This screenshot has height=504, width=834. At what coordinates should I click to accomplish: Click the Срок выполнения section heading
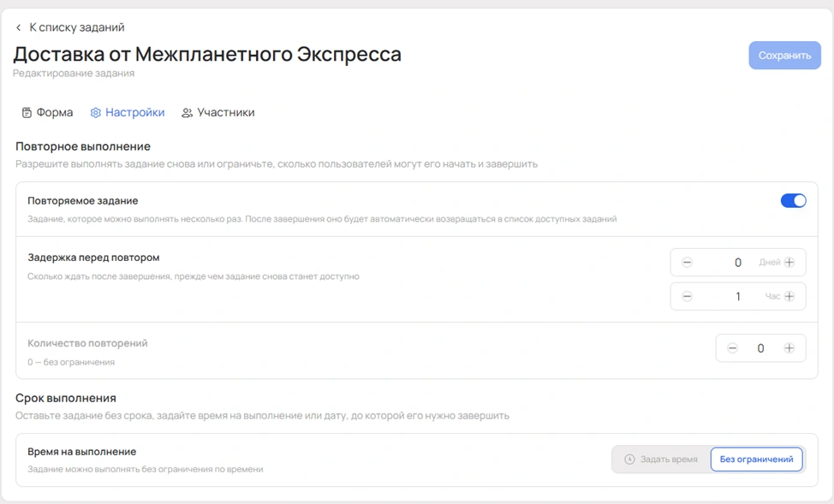[66, 398]
